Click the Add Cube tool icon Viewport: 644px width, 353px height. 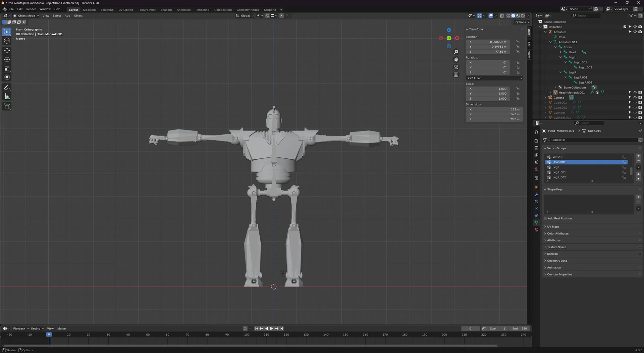[7, 107]
